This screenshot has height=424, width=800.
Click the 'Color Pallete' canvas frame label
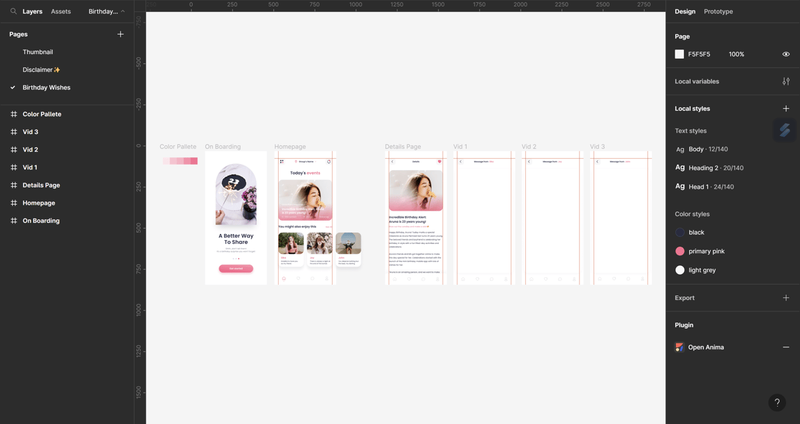click(x=178, y=147)
